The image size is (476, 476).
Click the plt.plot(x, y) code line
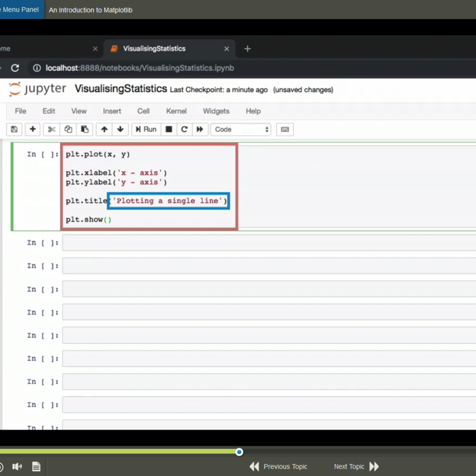click(x=98, y=154)
